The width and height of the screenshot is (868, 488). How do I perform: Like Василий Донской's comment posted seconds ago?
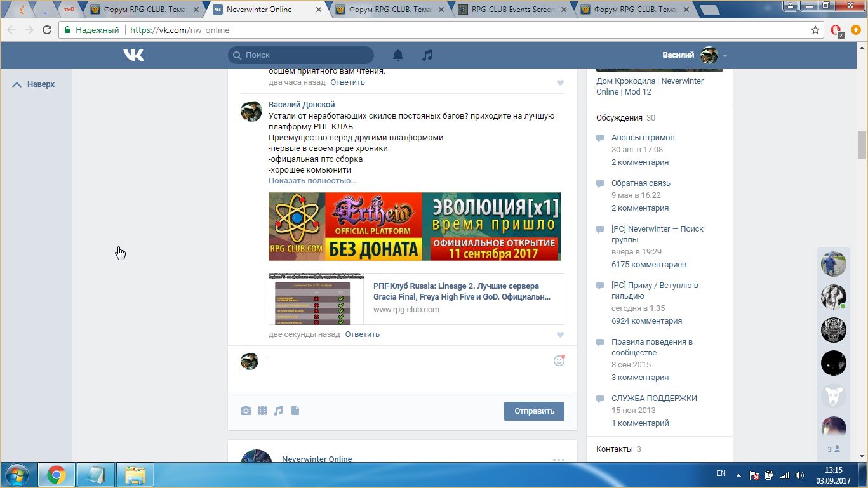[x=560, y=335]
